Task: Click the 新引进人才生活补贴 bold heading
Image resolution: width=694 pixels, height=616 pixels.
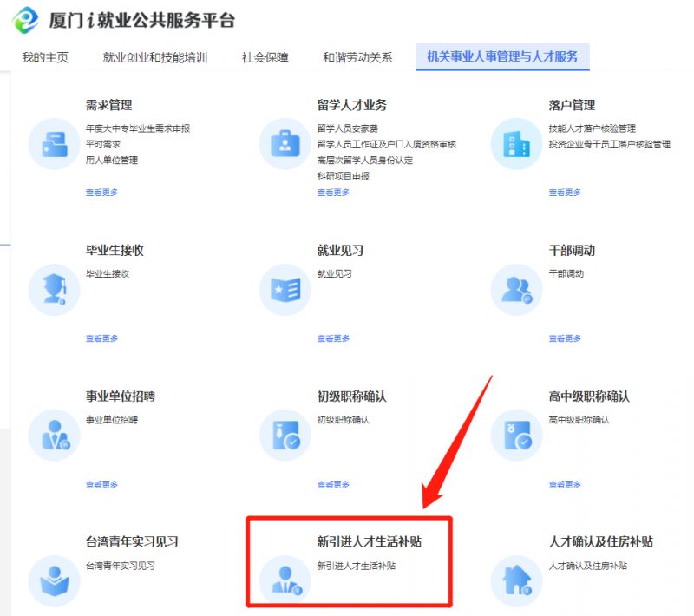Action: (370, 541)
